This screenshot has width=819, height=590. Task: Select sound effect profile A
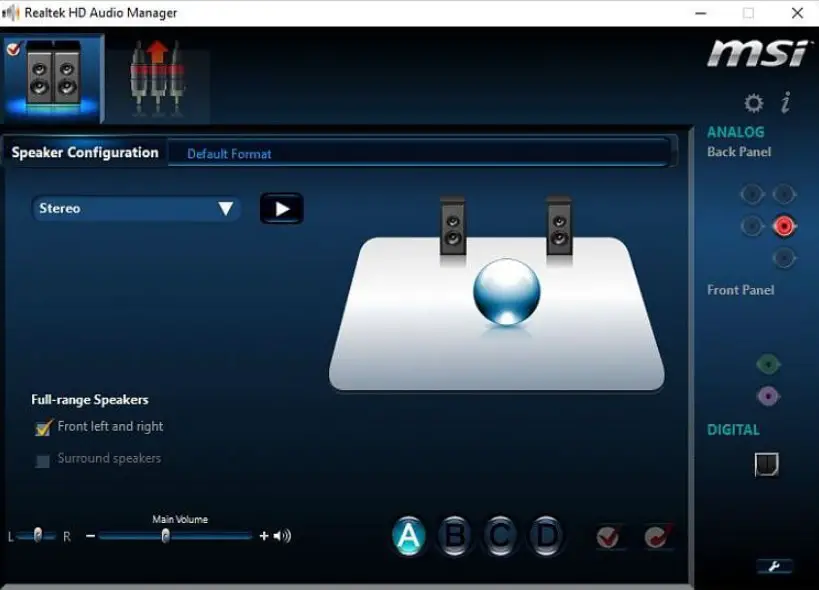tap(409, 536)
